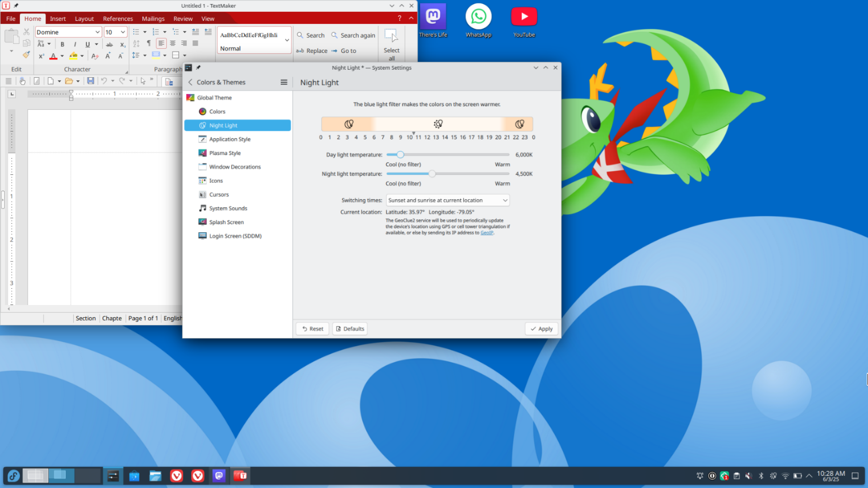The height and width of the screenshot is (488, 868).
Task: Open the GeoIP link in Night Light
Action: [486, 233]
